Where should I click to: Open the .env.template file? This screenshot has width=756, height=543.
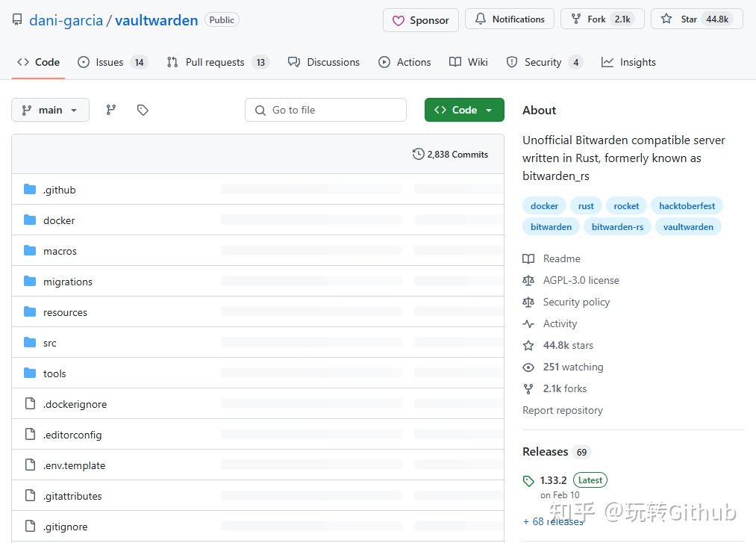(74, 466)
